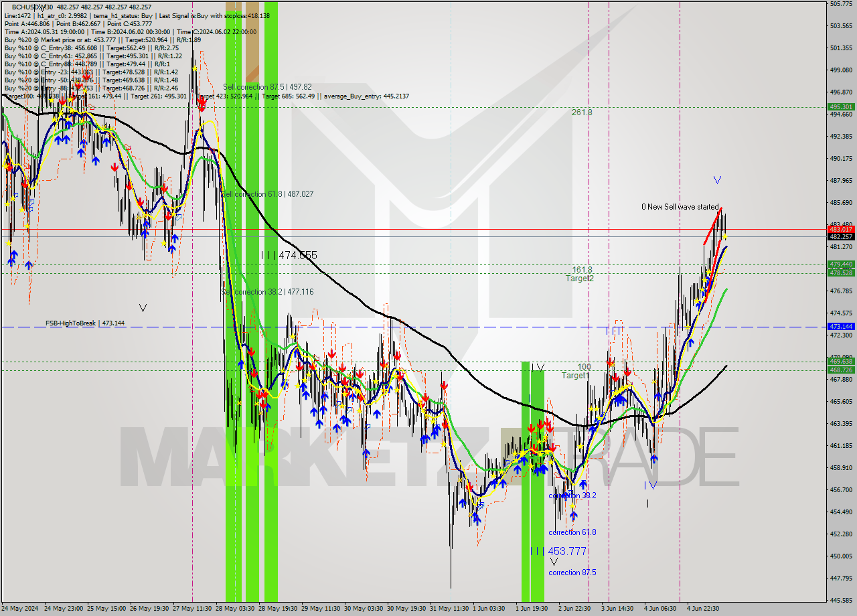This screenshot has height=616, width=857.
Task: Click the blue 473.144 price tag
Action: pyautogui.click(x=841, y=327)
